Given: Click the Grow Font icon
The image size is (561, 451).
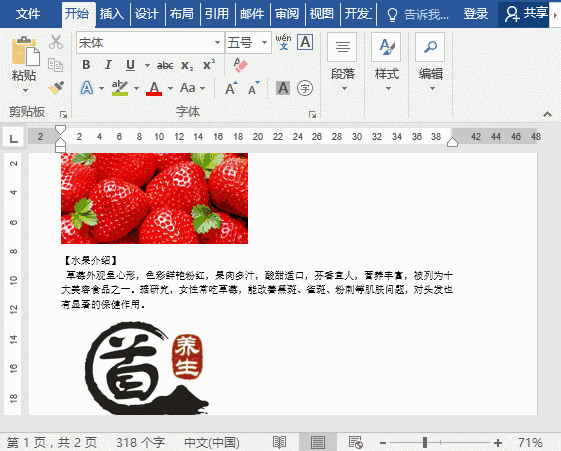Looking at the screenshot, I should (x=231, y=88).
